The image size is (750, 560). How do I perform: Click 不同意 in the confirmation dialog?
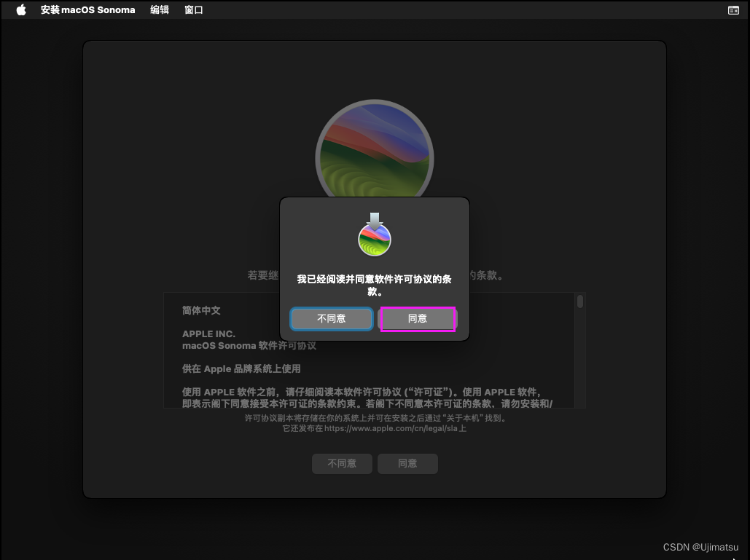click(x=332, y=319)
